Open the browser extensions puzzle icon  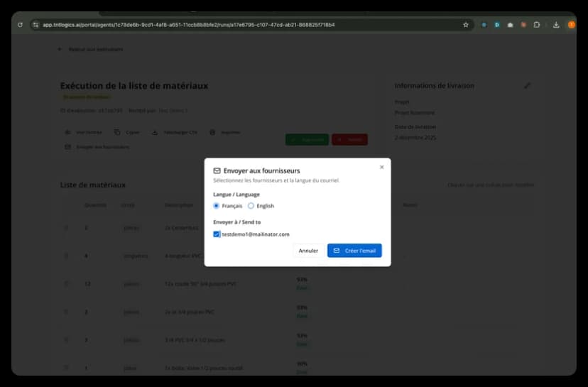coord(537,25)
